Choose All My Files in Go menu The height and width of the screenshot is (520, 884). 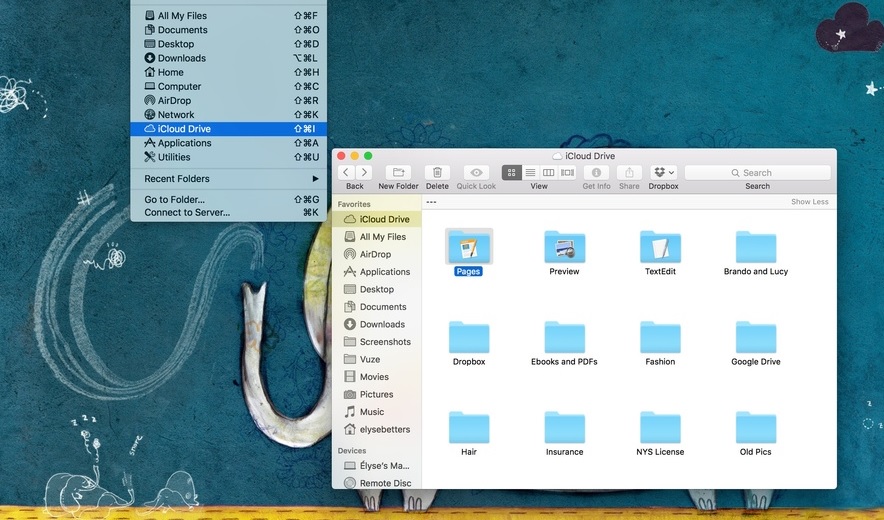point(228,16)
